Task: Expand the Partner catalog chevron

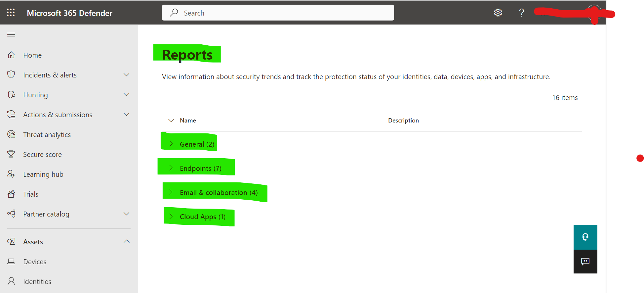Action: [x=126, y=214]
